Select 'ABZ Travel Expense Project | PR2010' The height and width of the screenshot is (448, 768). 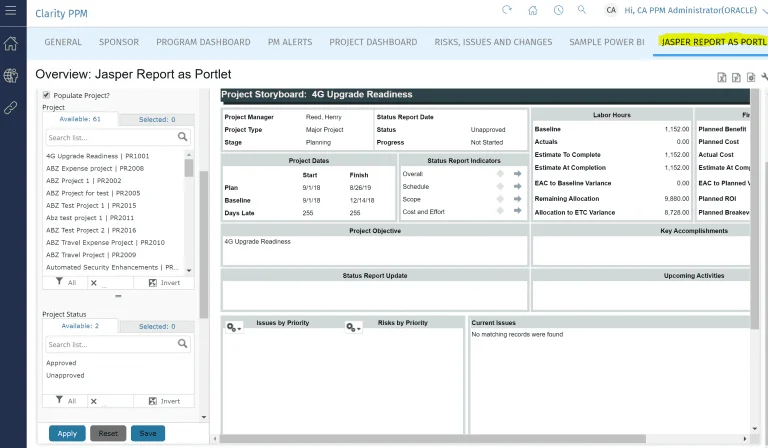105,242
